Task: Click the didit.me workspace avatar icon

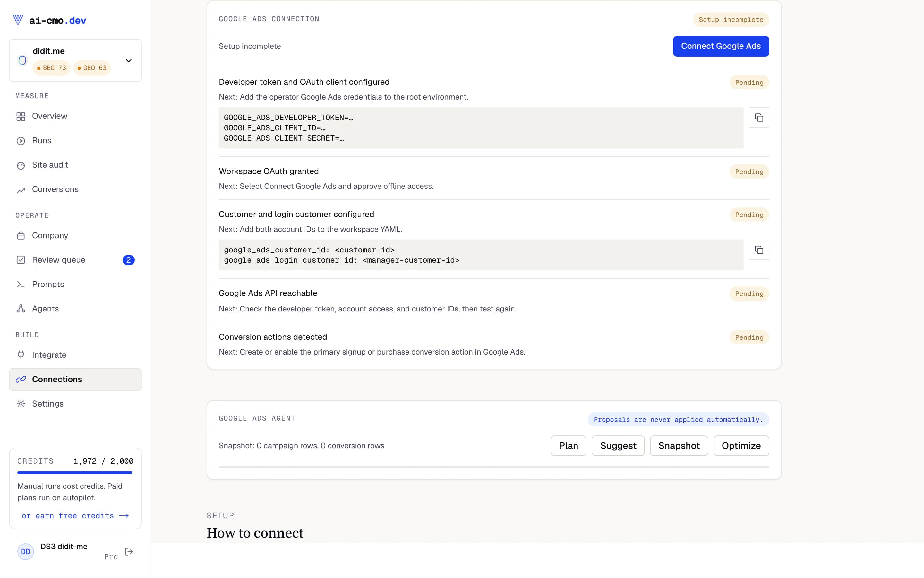Action: [x=22, y=60]
